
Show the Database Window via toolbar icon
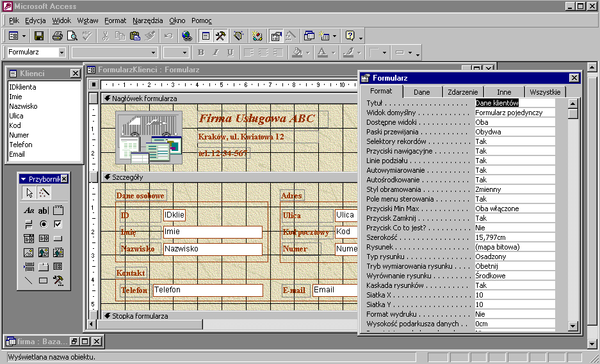click(x=309, y=36)
